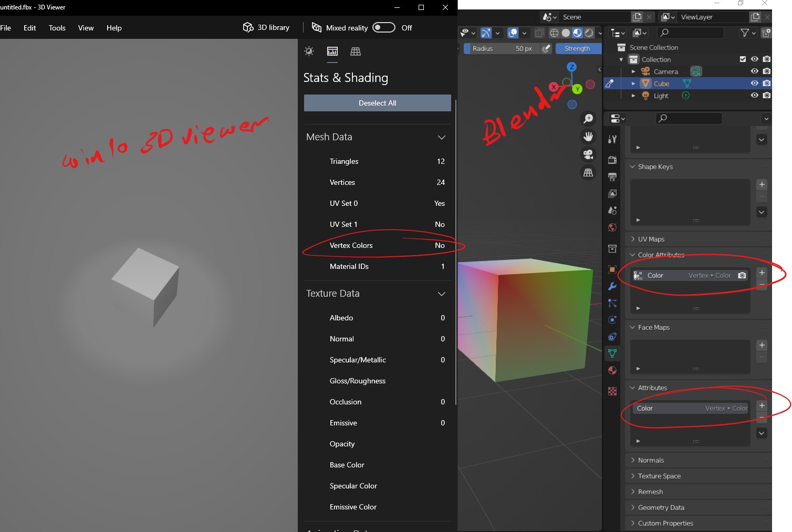
Task: Select solid viewport shading in Blender
Action: click(566, 33)
